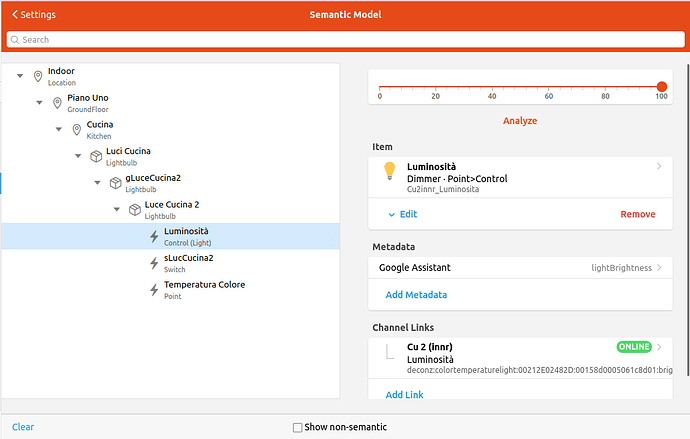This screenshot has height=439, width=690.
Task: Collapse the Luce Cucina 2 node
Action: click(x=116, y=210)
